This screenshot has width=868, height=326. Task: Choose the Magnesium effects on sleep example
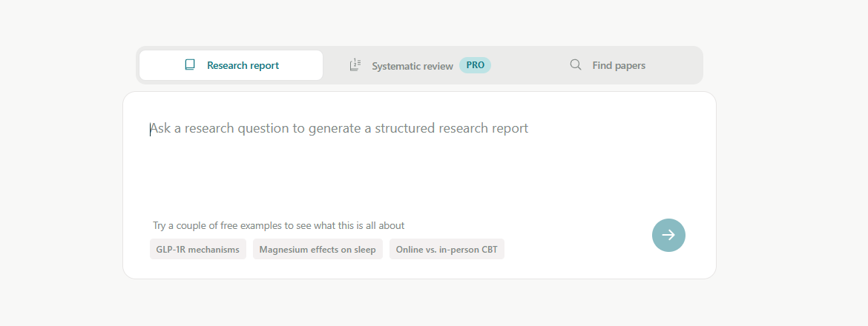tap(318, 249)
